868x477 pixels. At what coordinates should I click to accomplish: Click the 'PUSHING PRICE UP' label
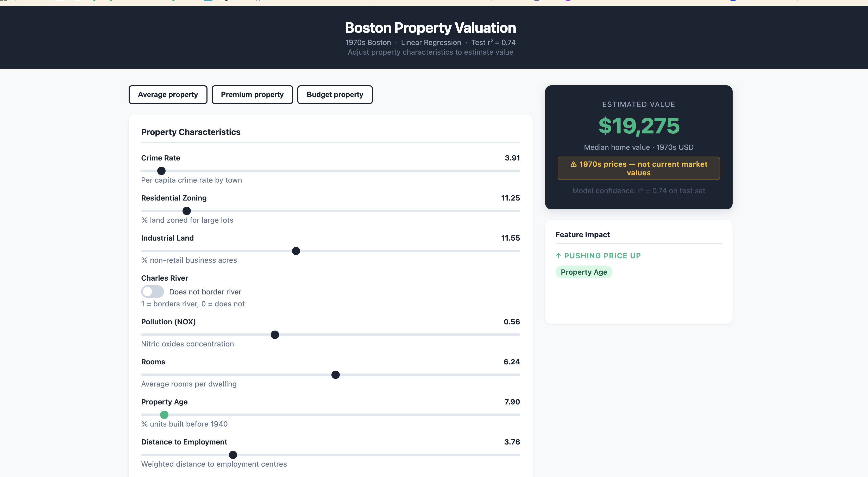point(602,256)
